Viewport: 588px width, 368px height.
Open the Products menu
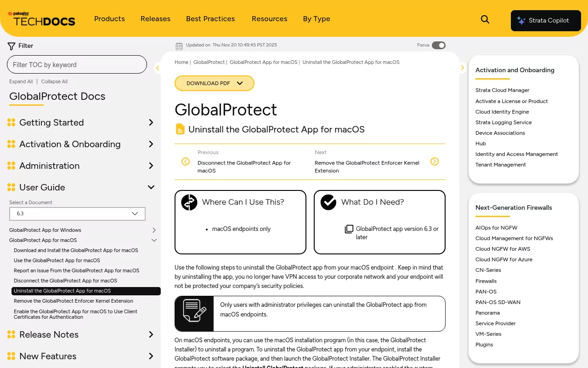109,19
